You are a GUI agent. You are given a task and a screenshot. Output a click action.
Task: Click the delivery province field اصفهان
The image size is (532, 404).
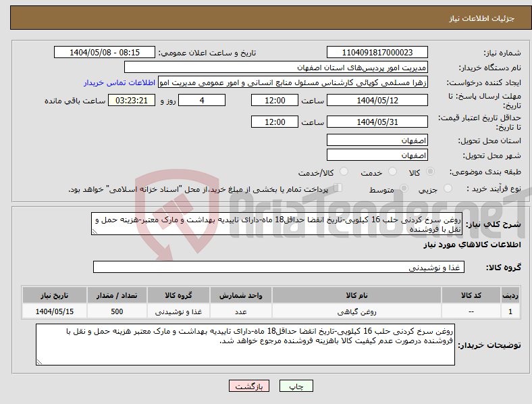coord(377,140)
